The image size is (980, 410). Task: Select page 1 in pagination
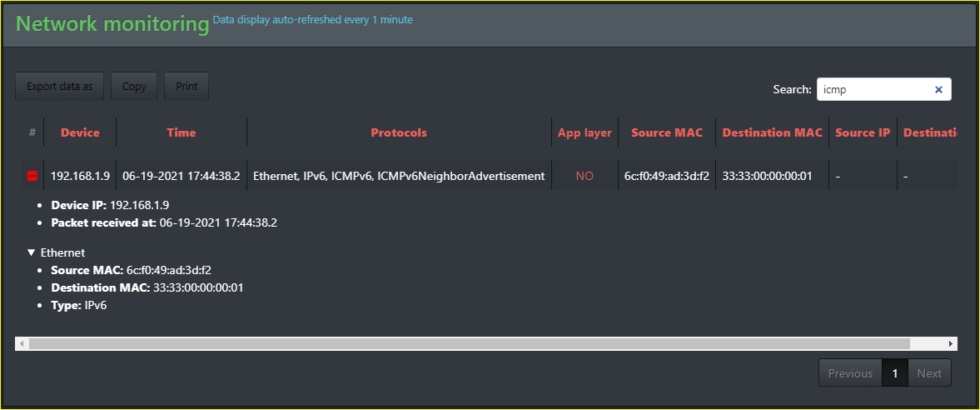click(895, 373)
